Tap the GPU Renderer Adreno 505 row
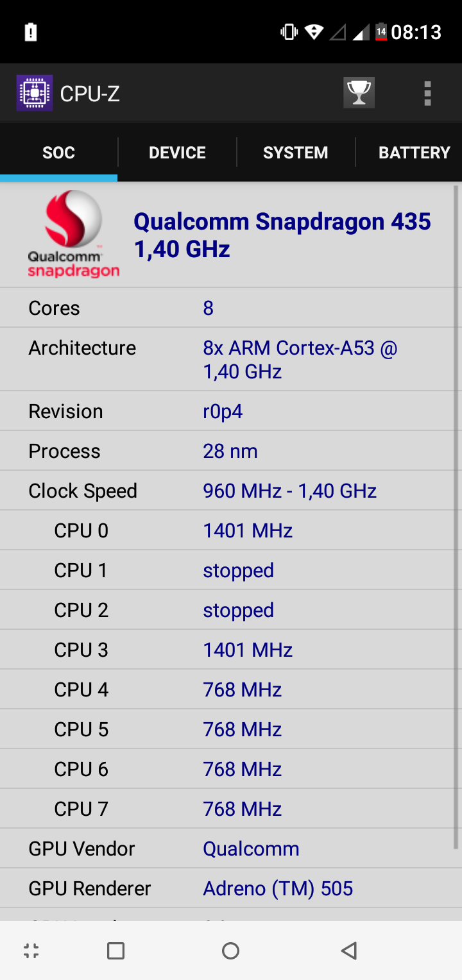This screenshot has width=462, height=980. click(227, 888)
